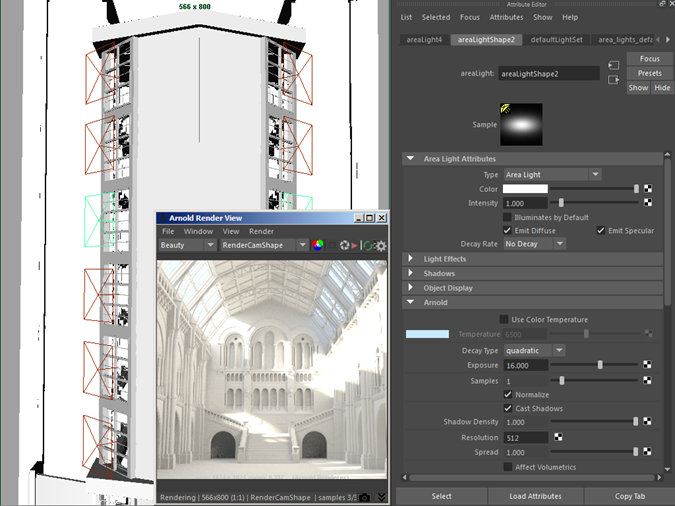Click the Intensity slider
This screenshot has width=675, height=506.
(x=594, y=202)
